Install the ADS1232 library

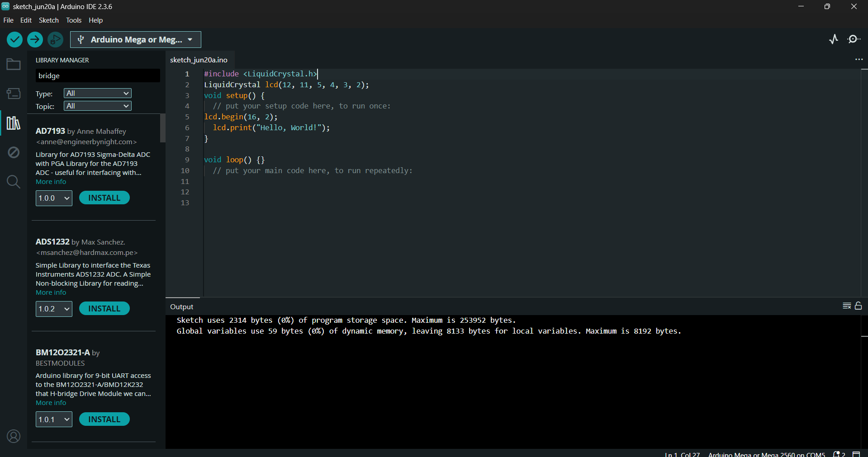[x=104, y=308]
